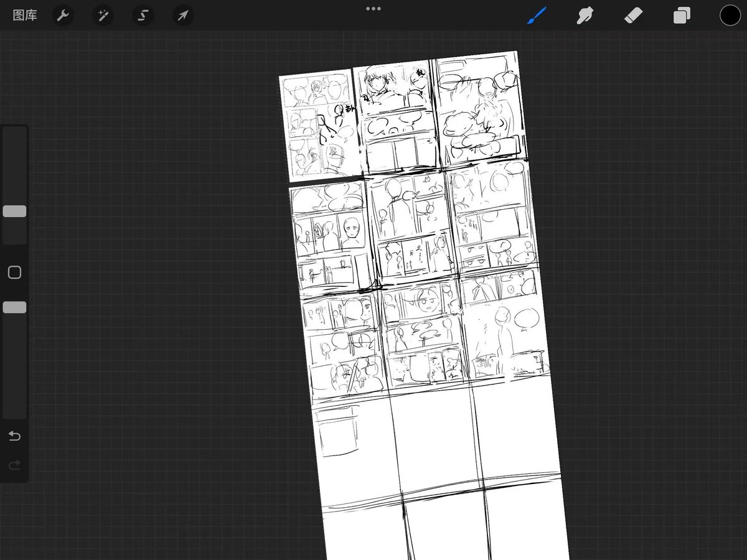The height and width of the screenshot is (560, 747).
Task: Select the Brush tool
Action: [537, 16]
